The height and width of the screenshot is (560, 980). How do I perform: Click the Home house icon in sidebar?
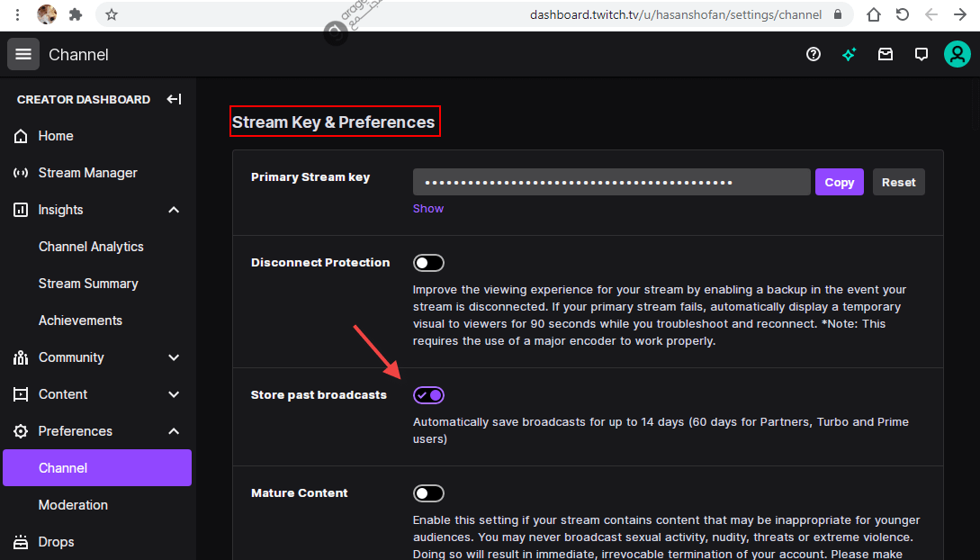pyautogui.click(x=21, y=136)
